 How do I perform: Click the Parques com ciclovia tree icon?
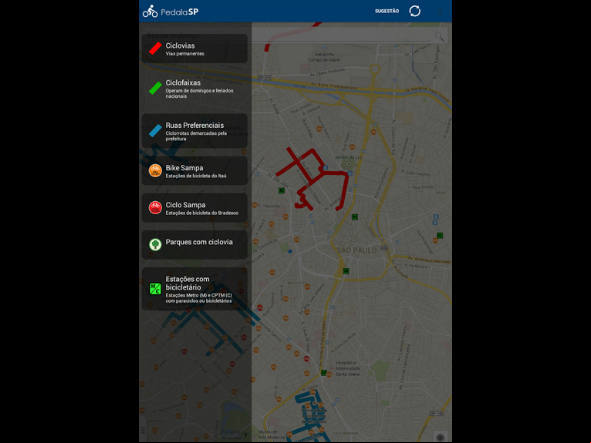coord(155,245)
